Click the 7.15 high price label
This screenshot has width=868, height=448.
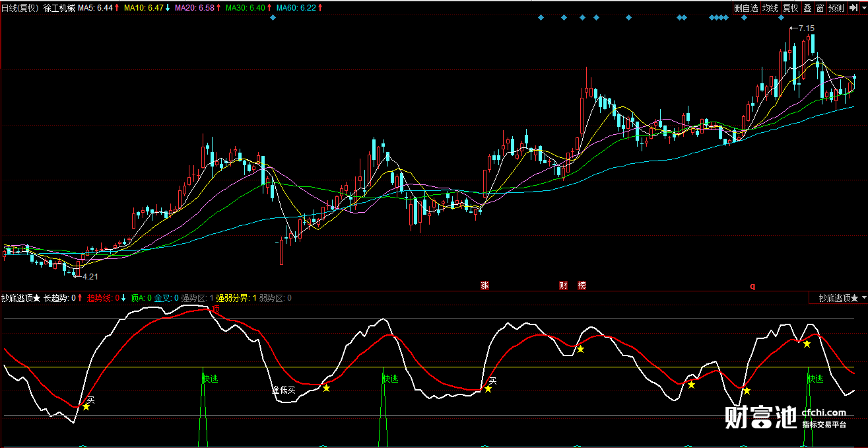[x=806, y=28]
